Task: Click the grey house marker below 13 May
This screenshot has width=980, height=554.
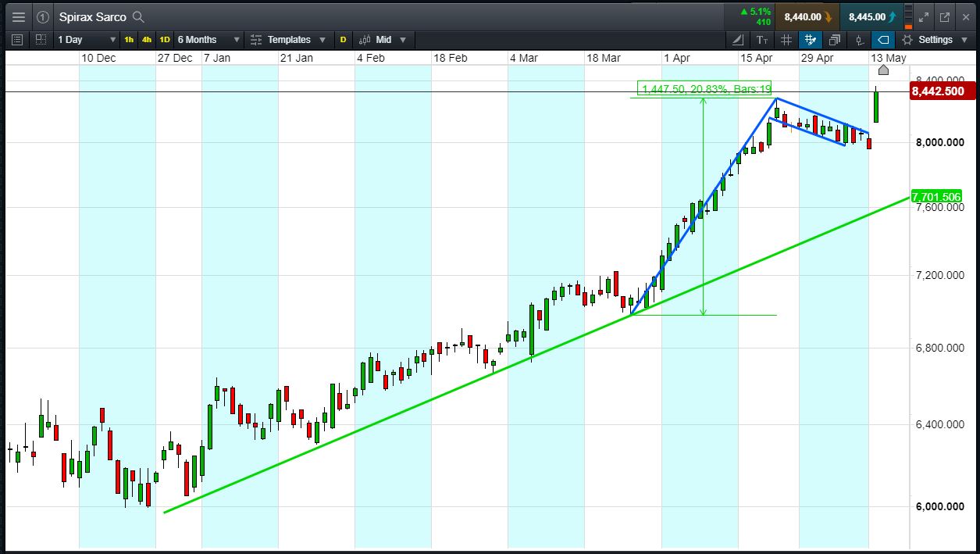Action: (883, 70)
